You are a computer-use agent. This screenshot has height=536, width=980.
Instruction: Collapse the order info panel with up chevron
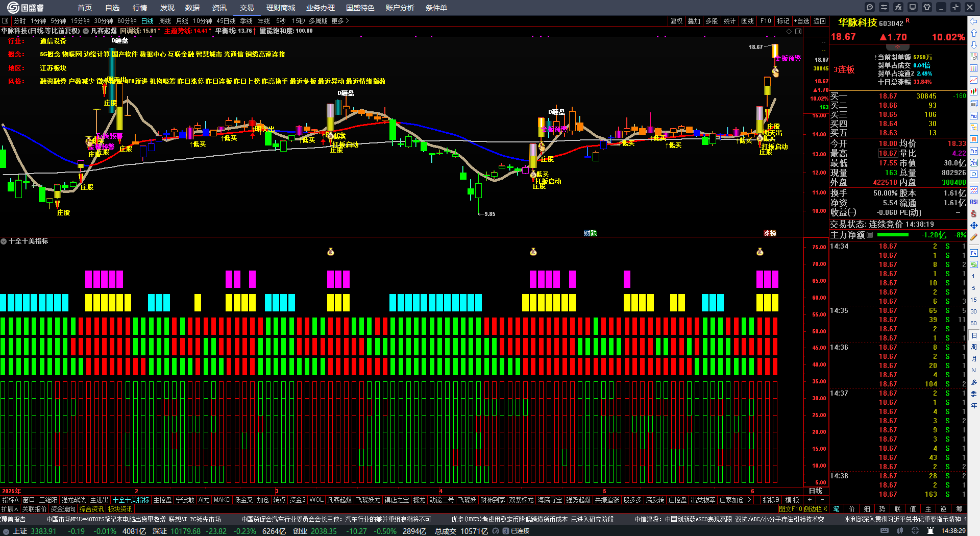[x=897, y=47]
